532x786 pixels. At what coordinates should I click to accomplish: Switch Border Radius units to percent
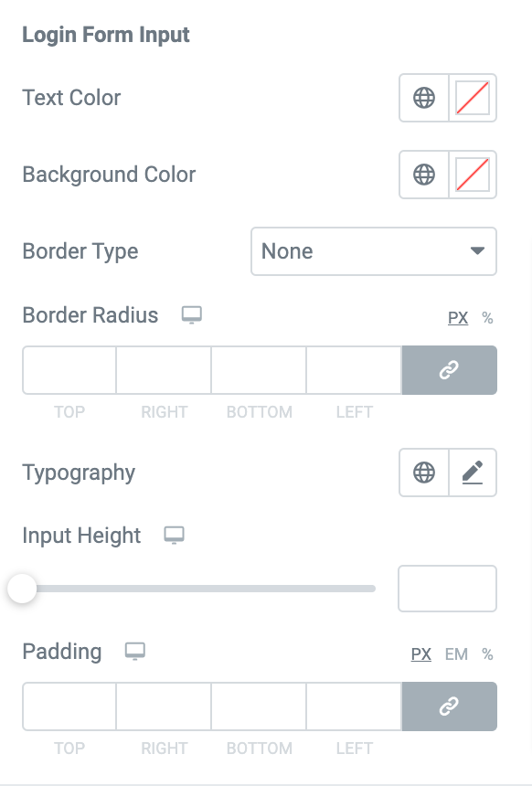point(487,318)
